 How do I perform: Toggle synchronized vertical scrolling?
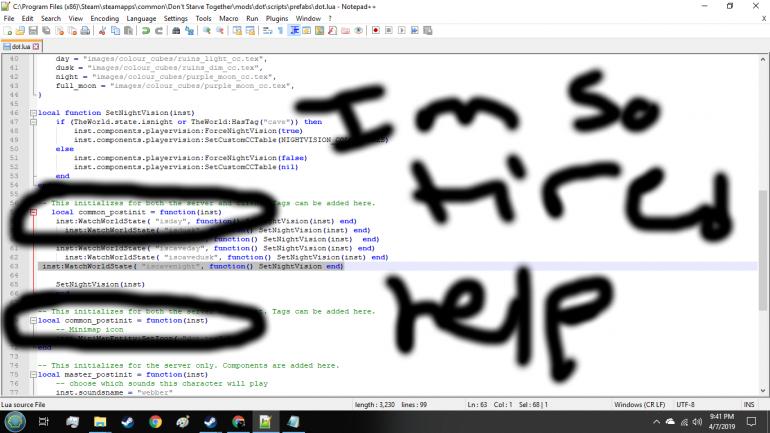(237, 30)
